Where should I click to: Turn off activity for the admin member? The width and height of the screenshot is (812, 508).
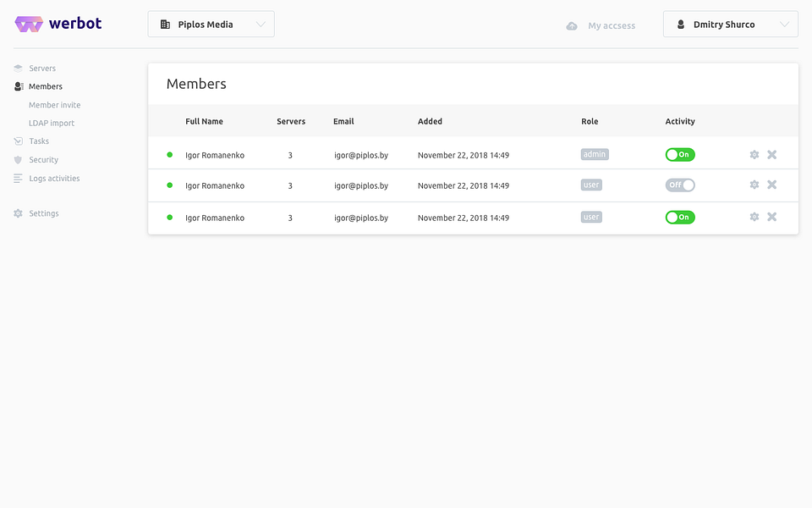(x=680, y=154)
